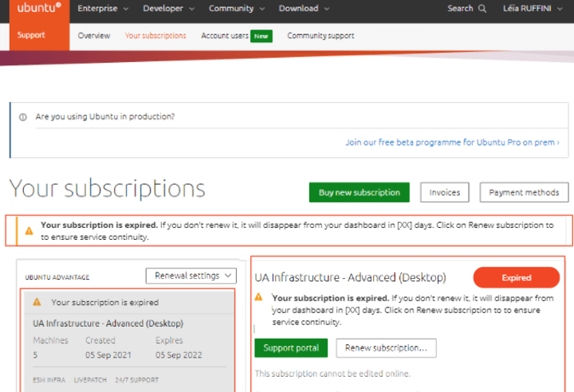Open the Developer menu
This screenshot has height=392, width=574.
pyautogui.click(x=168, y=9)
